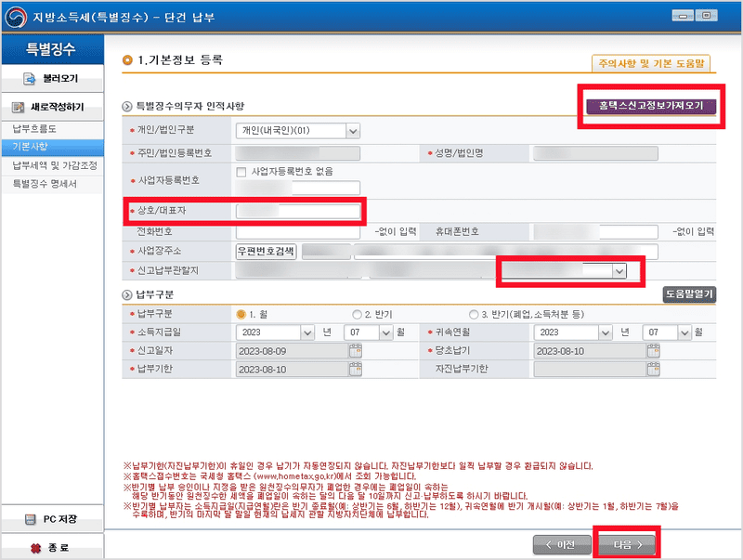Click inside the 전화번호 input field

coord(297,230)
